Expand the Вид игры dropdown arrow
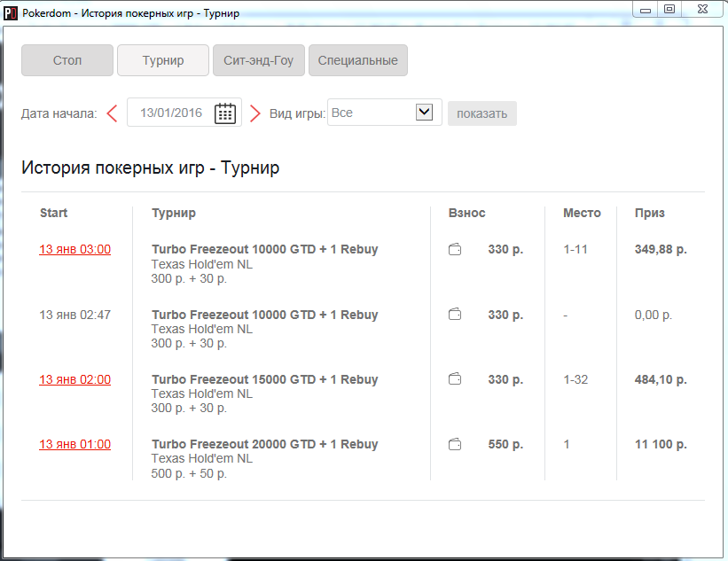 click(x=425, y=113)
